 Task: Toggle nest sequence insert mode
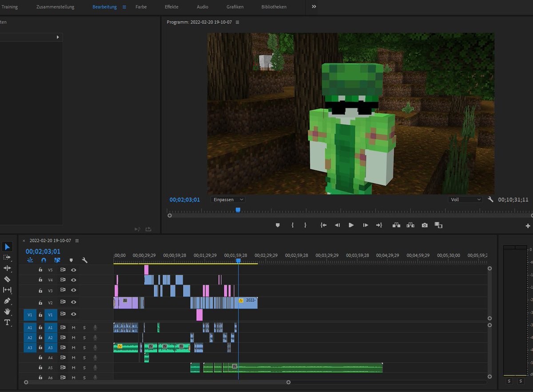coord(30,261)
